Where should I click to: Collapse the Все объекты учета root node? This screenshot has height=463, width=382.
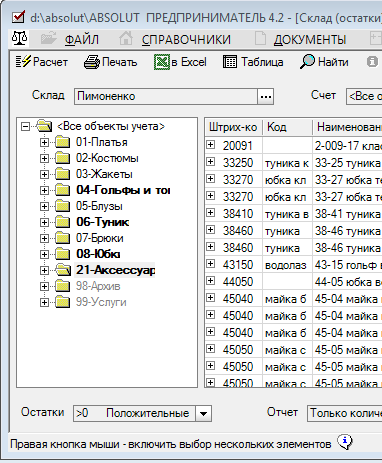click(25, 126)
